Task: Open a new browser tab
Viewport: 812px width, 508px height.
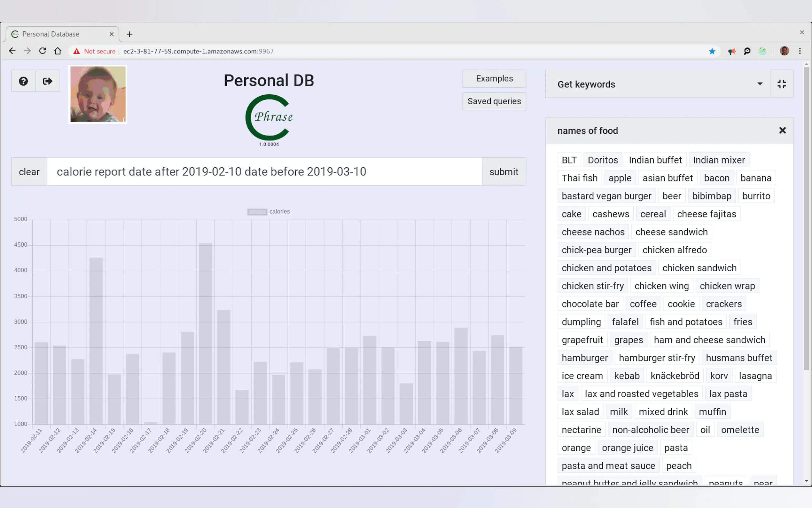Action: (129, 34)
